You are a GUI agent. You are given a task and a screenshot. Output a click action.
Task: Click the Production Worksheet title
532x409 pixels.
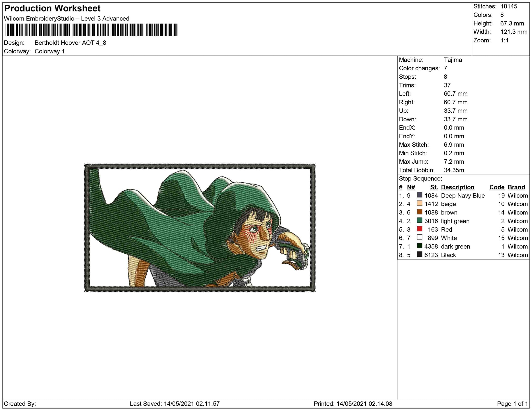tap(52, 8)
